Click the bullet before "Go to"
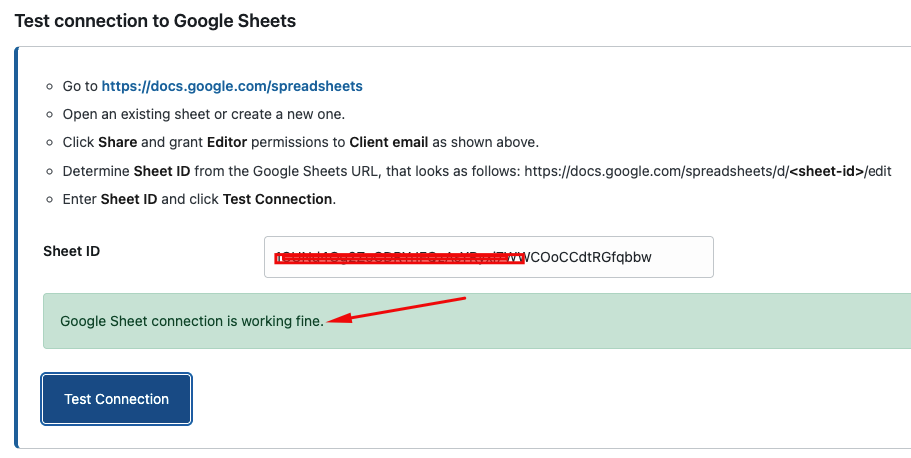The width and height of the screenshot is (911, 458). click(49, 87)
